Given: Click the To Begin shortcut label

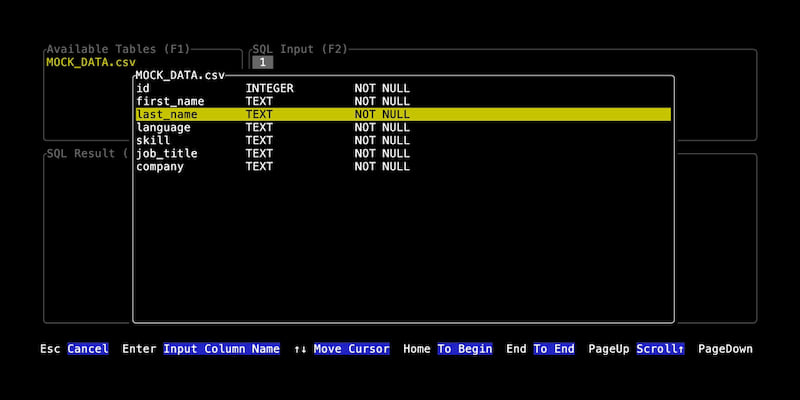Looking at the screenshot, I should coord(465,349).
